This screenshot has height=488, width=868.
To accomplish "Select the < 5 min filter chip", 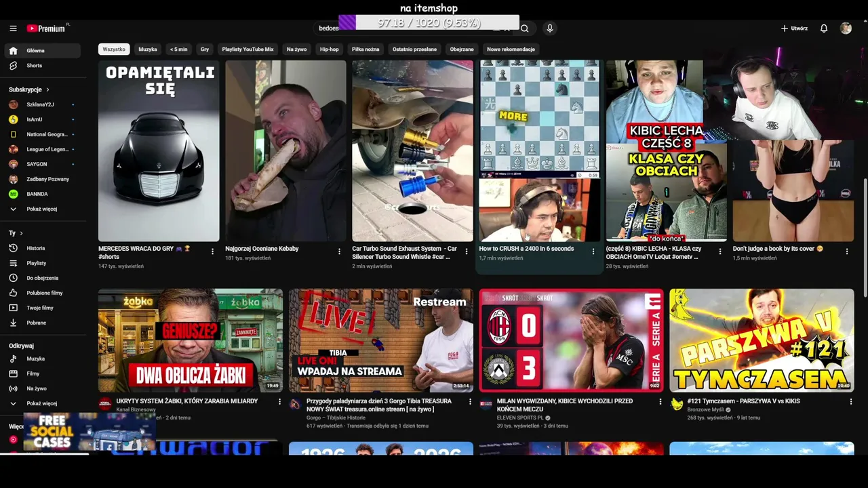I will 179,49.
